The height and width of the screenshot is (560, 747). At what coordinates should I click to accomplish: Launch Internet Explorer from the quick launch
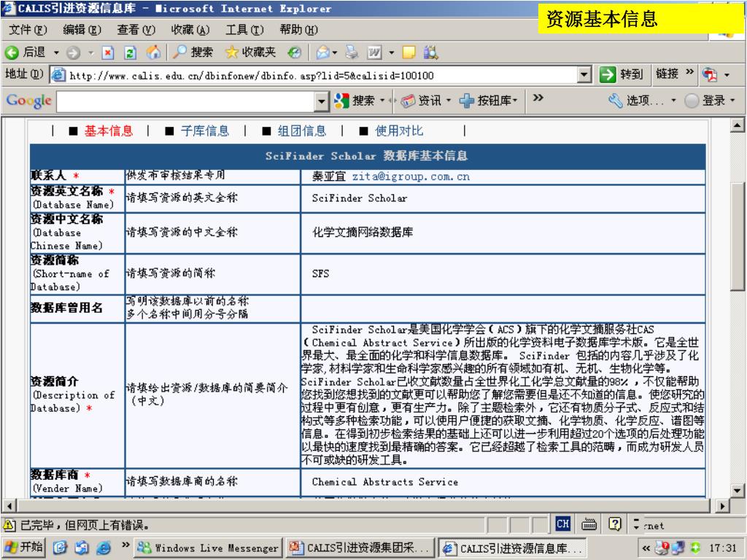coord(104,548)
